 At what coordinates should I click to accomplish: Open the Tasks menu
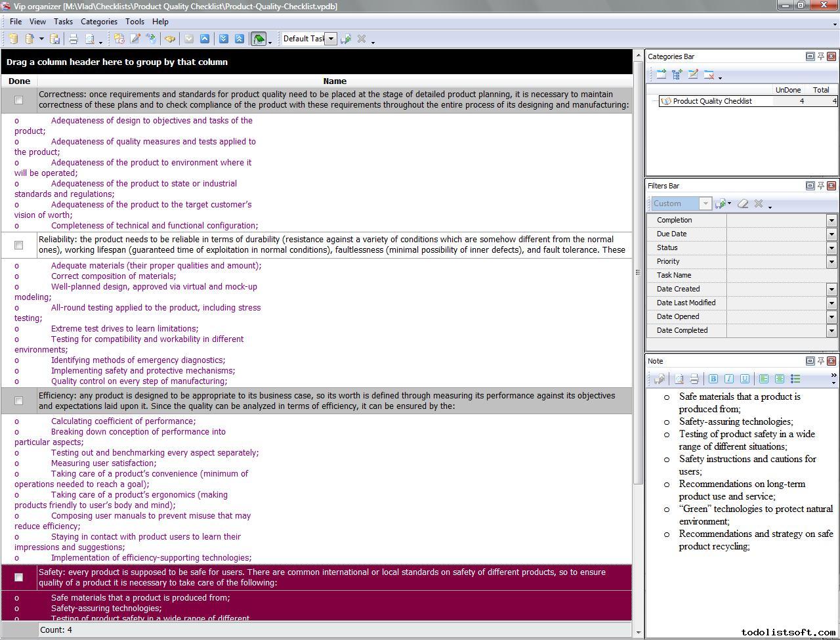[63, 22]
